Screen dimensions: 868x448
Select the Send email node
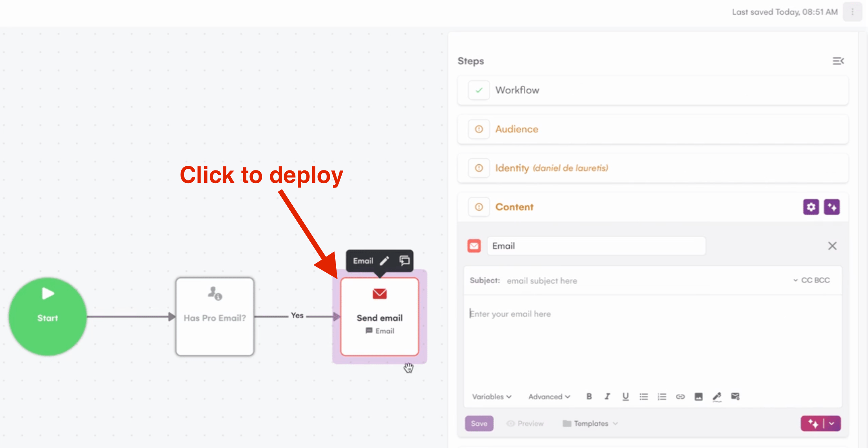379,316
